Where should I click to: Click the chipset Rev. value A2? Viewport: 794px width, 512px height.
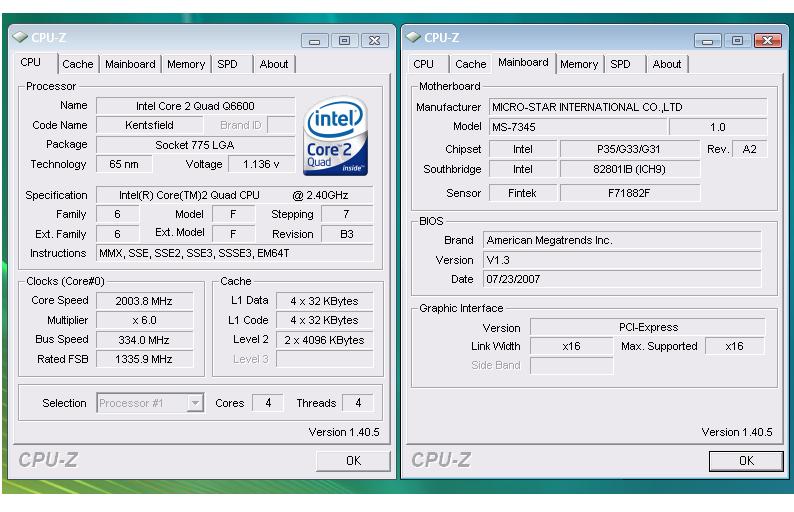tap(749, 149)
